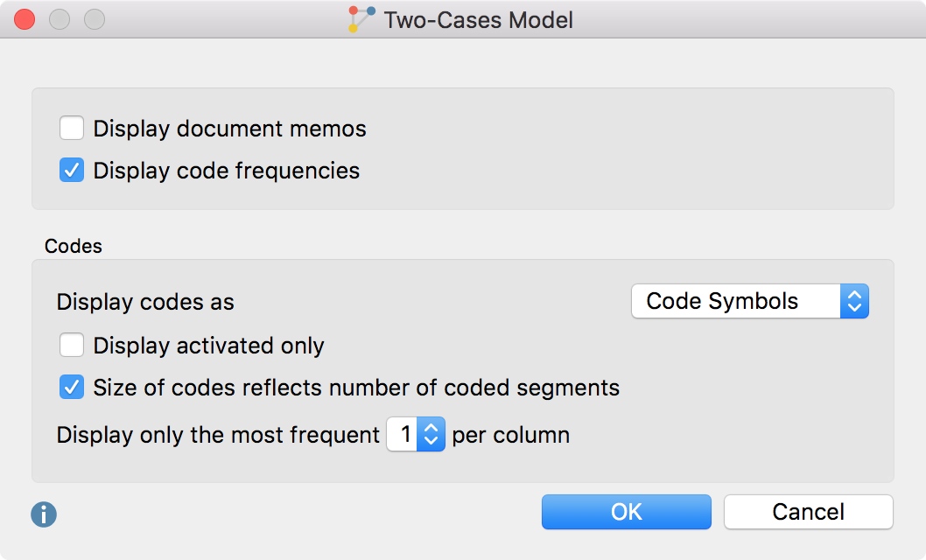Click the Code Symbols dropdown arrows
The height and width of the screenshot is (560, 926).
(854, 301)
